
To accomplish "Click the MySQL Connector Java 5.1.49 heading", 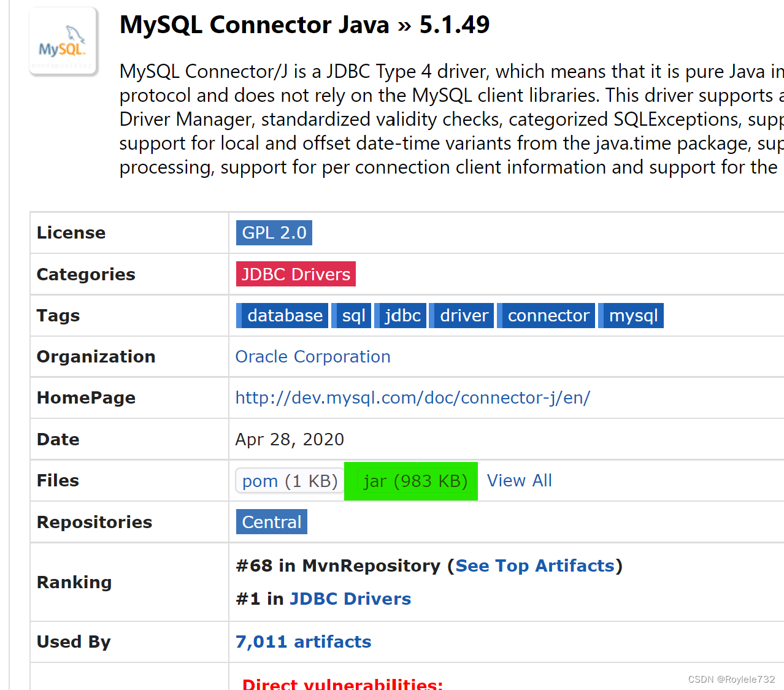I will 304,25.
